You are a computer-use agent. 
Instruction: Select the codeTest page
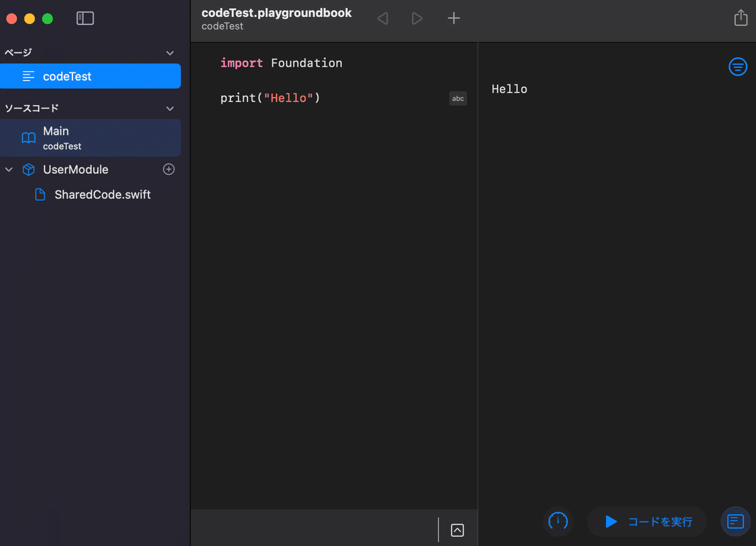click(x=91, y=76)
